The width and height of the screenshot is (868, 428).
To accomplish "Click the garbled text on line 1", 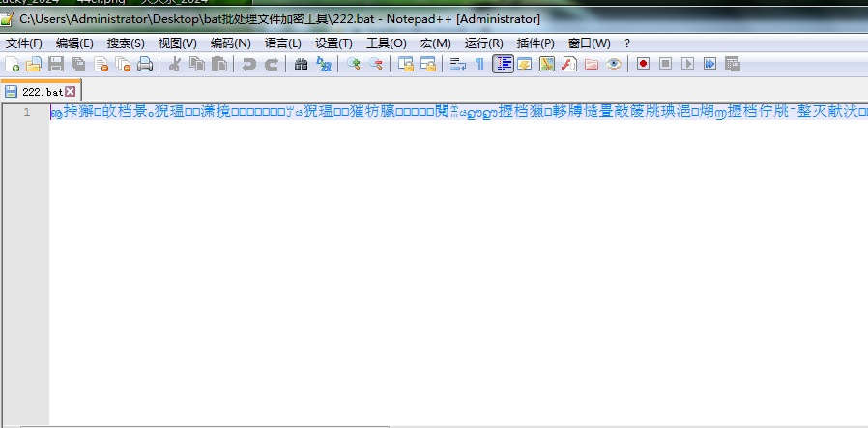I will pyautogui.click(x=459, y=112).
